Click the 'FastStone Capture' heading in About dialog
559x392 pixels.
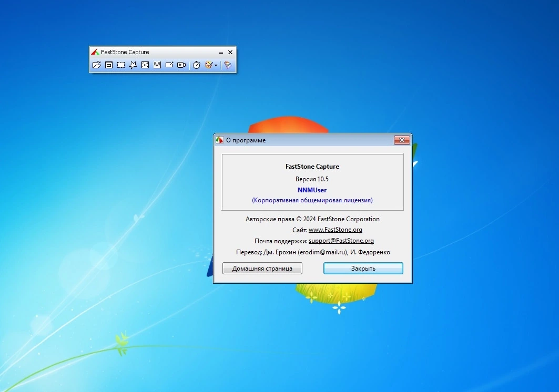click(312, 167)
